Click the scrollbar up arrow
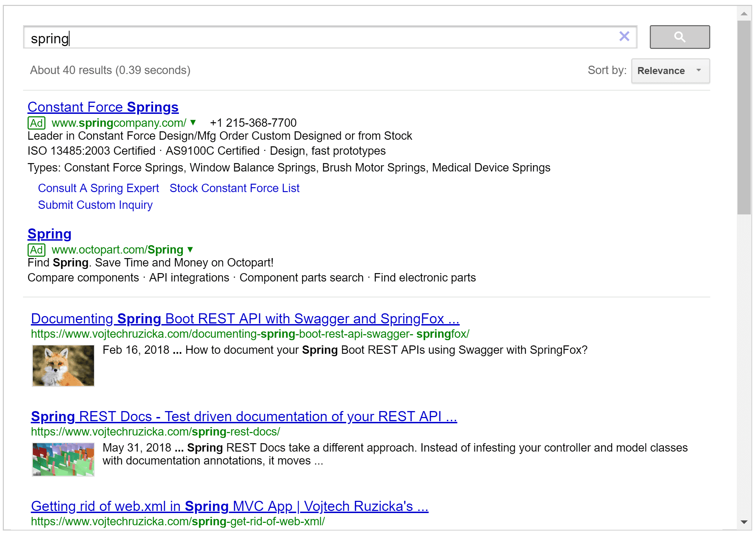This screenshot has width=756, height=534. (744, 14)
